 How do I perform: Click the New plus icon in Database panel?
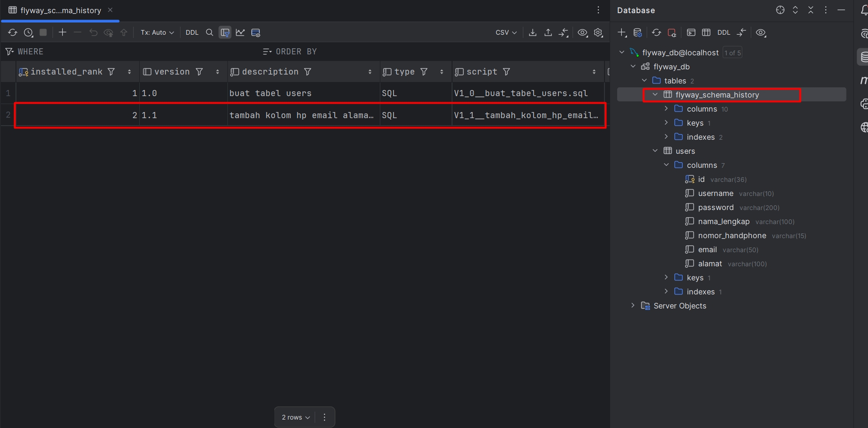622,32
